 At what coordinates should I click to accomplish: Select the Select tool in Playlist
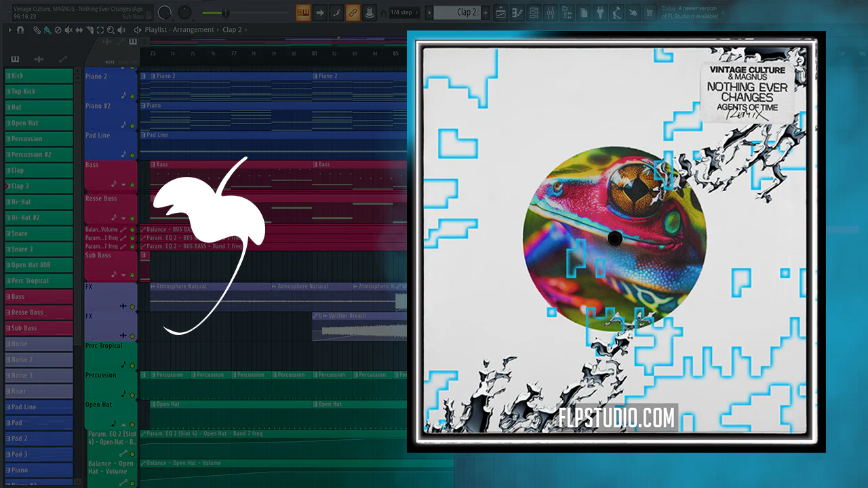[x=100, y=30]
